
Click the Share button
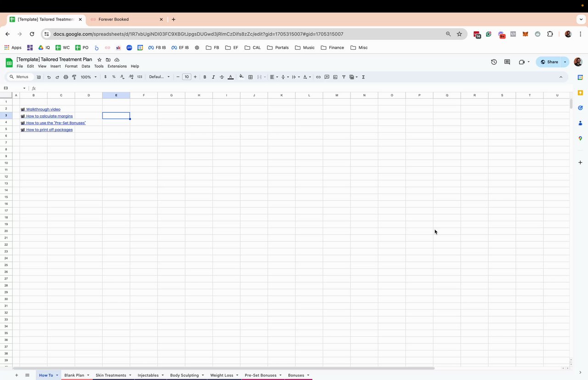(x=549, y=62)
